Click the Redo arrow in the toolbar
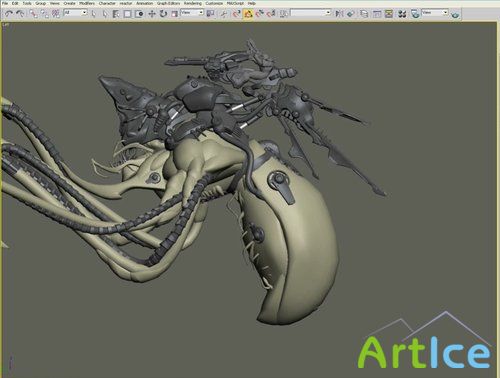The image size is (500, 378). [x=20, y=14]
